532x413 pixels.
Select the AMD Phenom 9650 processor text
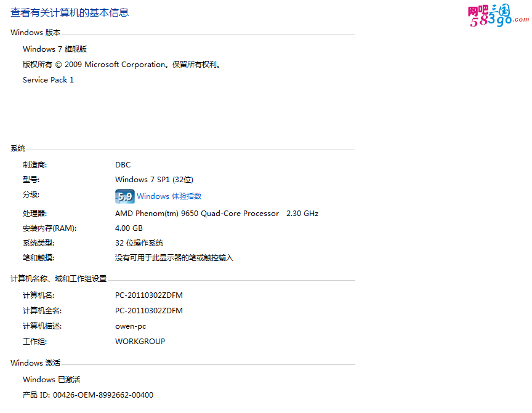pos(217,214)
